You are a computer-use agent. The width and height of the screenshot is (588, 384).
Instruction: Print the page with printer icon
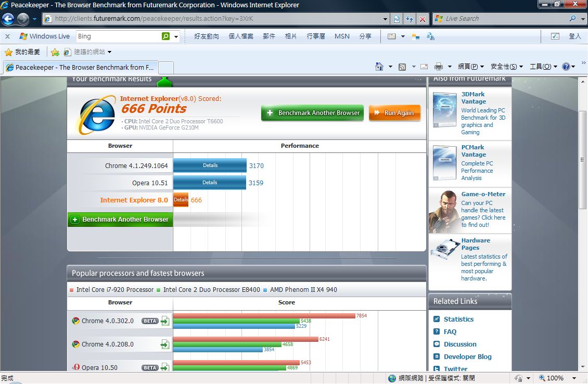point(438,67)
